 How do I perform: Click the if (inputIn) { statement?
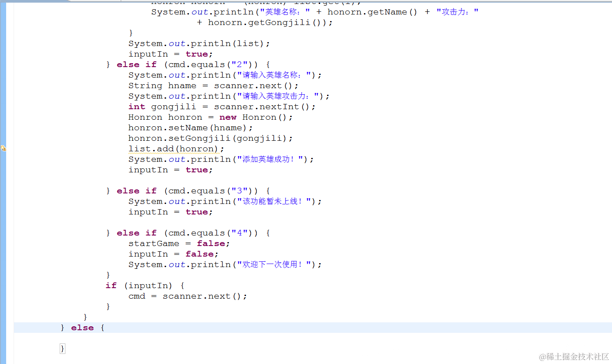click(145, 285)
